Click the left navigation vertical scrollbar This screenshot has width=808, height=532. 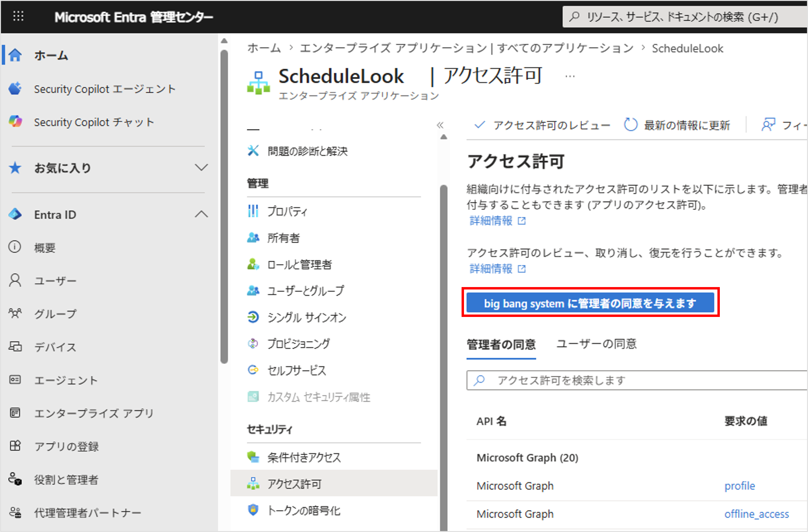point(224,207)
